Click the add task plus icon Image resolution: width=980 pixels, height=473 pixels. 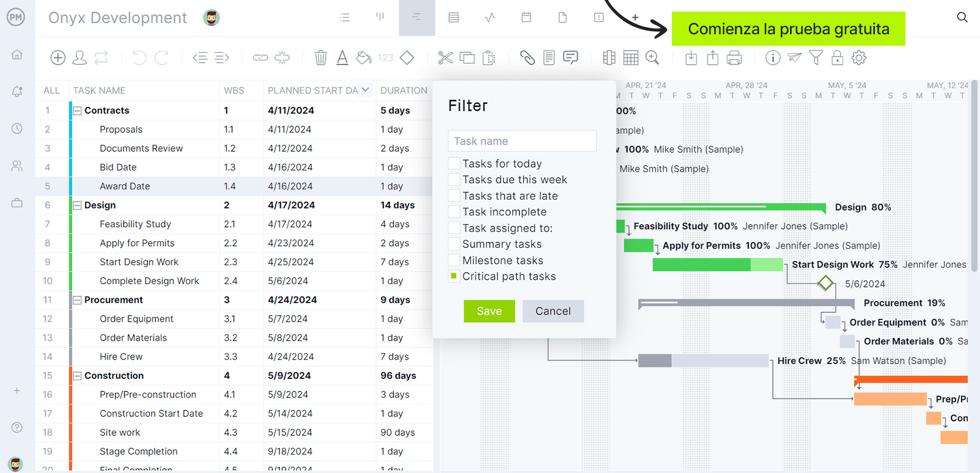(58, 58)
